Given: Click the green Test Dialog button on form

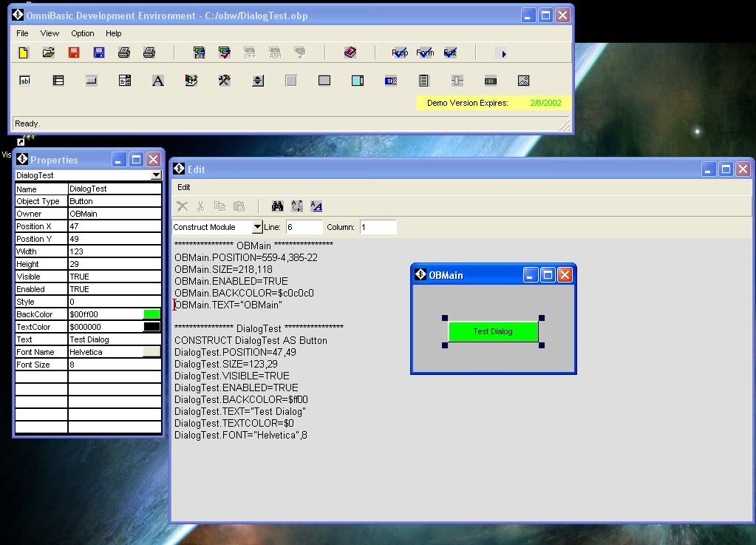Looking at the screenshot, I should [x=493, y=331].
